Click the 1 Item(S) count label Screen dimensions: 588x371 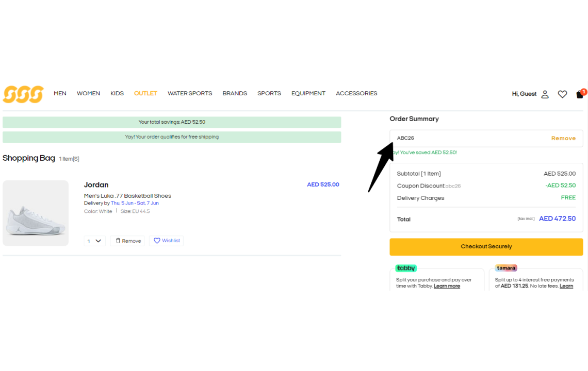point(69,159)
